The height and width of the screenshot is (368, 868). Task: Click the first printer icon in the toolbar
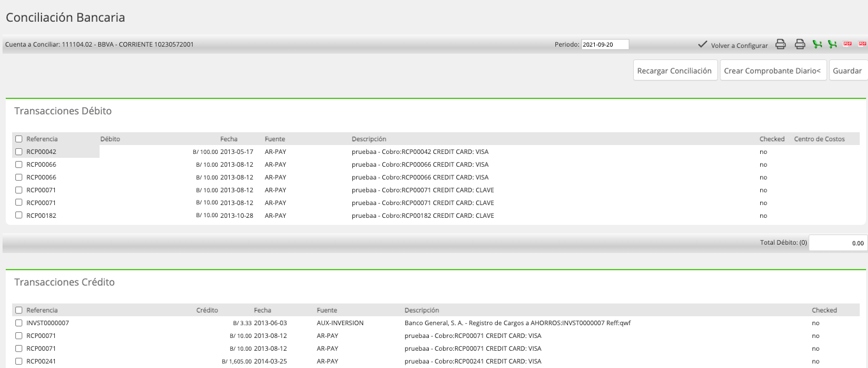(780, 44)
